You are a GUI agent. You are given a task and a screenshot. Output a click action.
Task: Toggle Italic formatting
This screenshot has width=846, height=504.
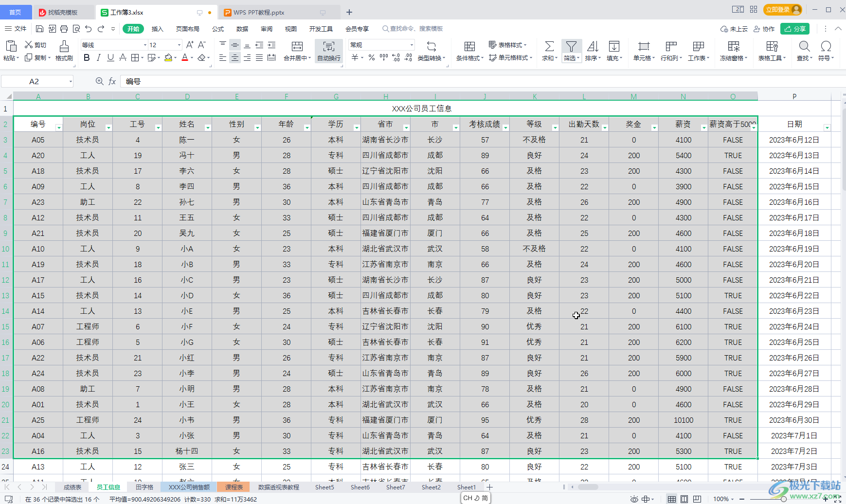99,58
